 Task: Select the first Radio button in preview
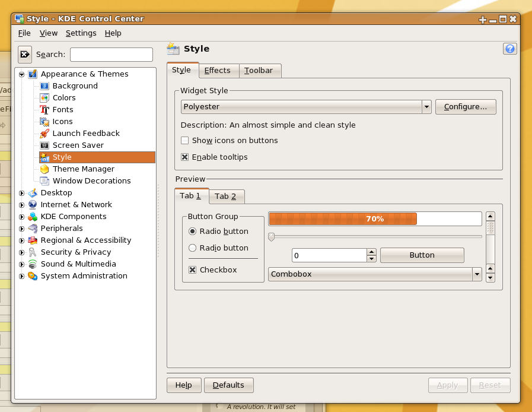point(192,232)
